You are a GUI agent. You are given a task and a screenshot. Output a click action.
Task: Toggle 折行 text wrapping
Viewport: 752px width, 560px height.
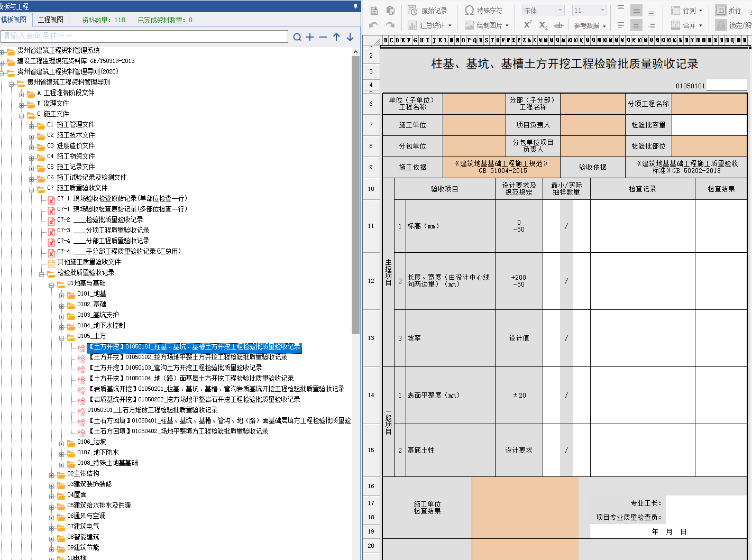point(729,11)
